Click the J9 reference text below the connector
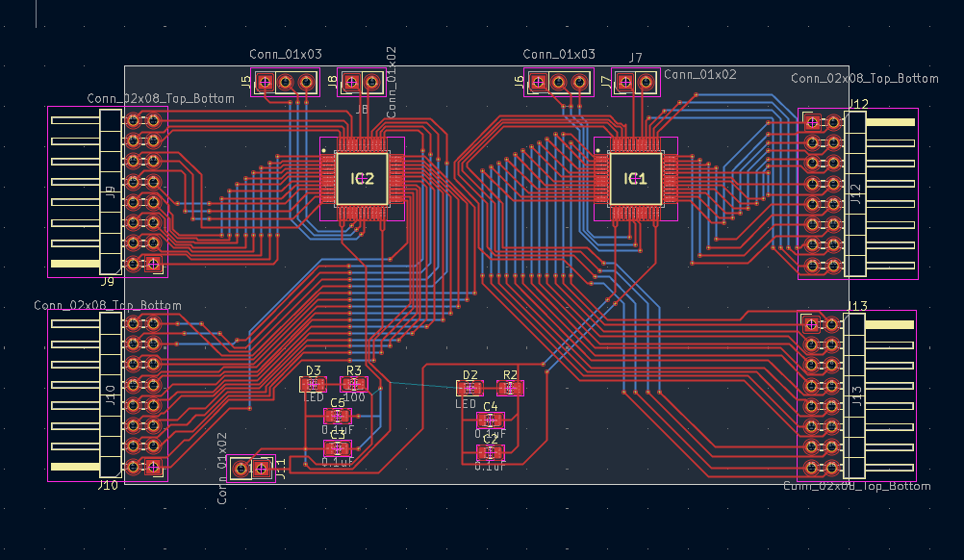This screenshot has height=560, width=964. [108, 282]
